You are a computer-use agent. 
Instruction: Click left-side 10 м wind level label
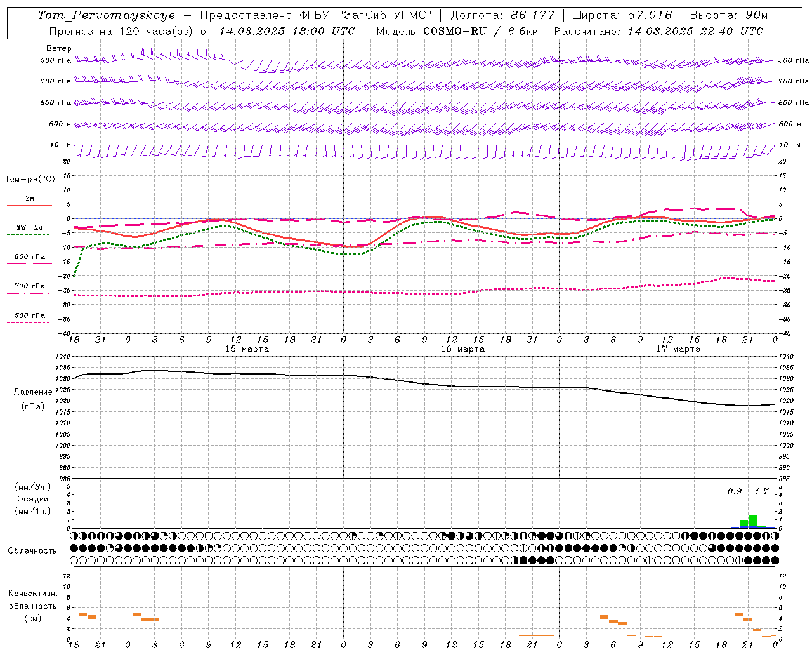point(60,145)
